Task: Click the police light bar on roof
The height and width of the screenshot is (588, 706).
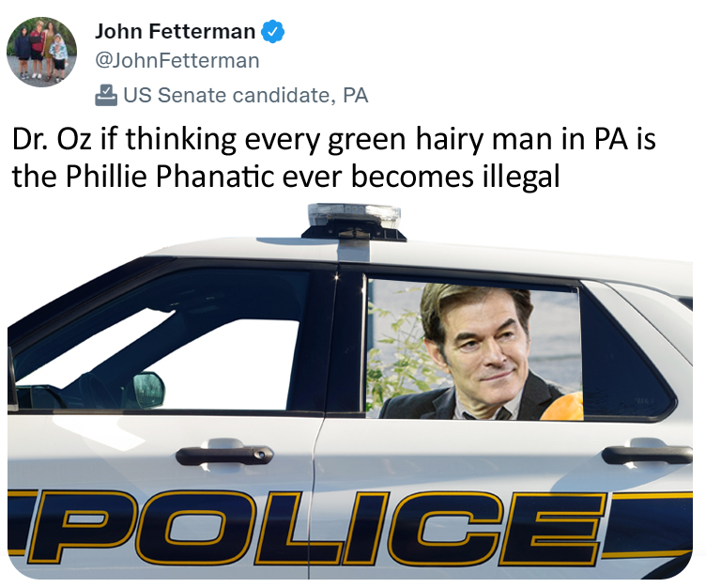Action: click(354, 222)
